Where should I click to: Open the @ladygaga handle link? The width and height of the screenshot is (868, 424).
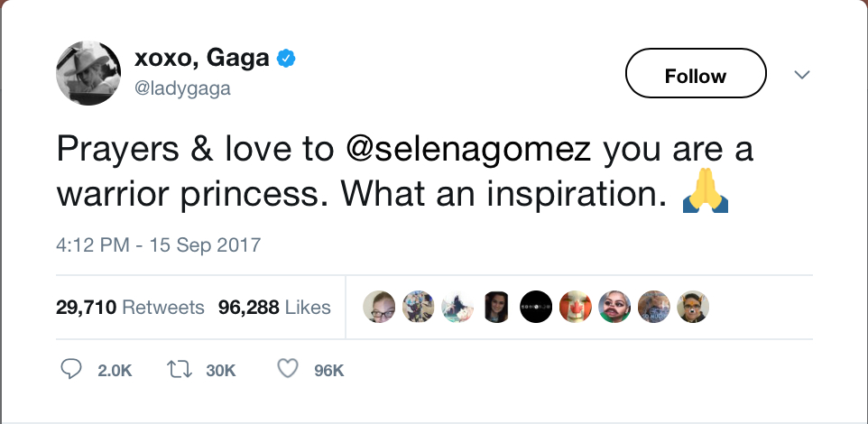point(183,88)
